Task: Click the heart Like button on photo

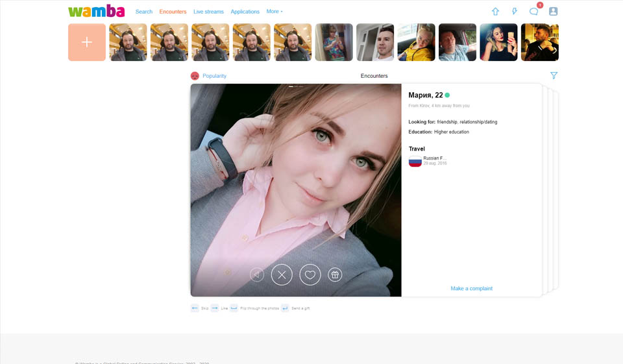Action: [x=310, y=275]
